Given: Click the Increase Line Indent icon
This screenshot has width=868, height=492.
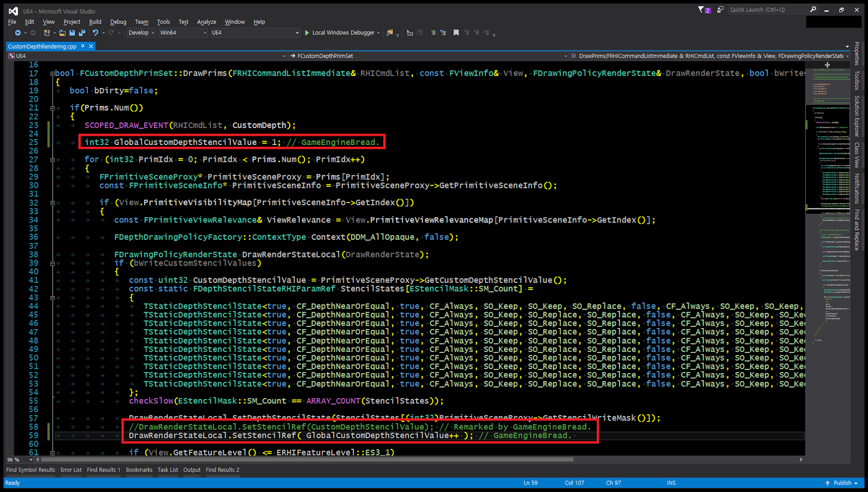Looking at the screenshot, I should point(443,33).
